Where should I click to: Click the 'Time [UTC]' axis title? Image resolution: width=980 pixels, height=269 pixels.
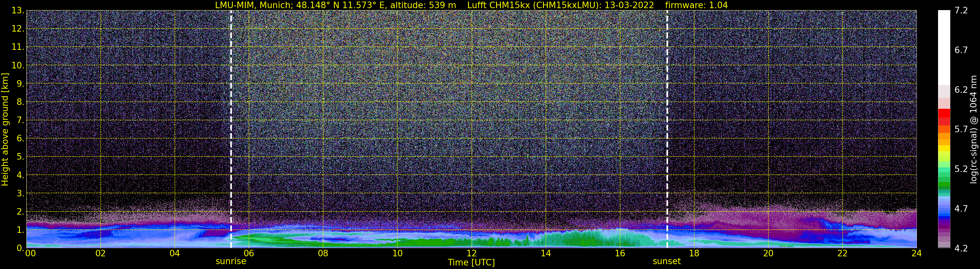(x=471, y=262)
